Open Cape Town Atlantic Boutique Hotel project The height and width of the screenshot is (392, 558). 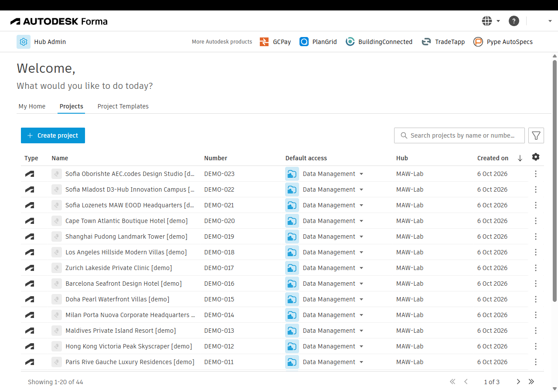pos(126,221)
